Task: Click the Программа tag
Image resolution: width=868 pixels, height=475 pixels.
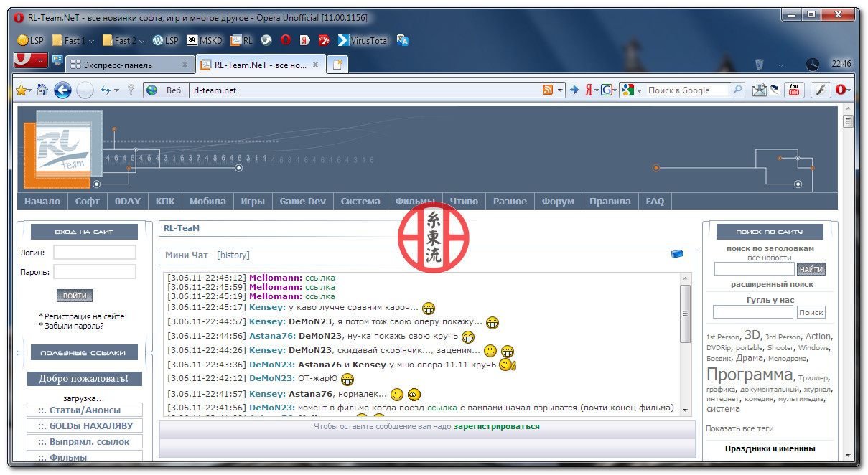Action: click(750, 375)
